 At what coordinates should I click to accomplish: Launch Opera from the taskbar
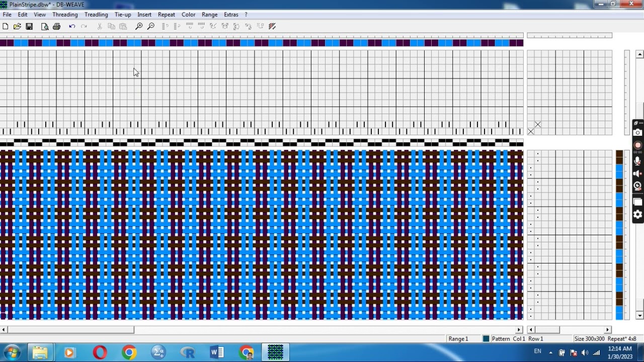100,352
